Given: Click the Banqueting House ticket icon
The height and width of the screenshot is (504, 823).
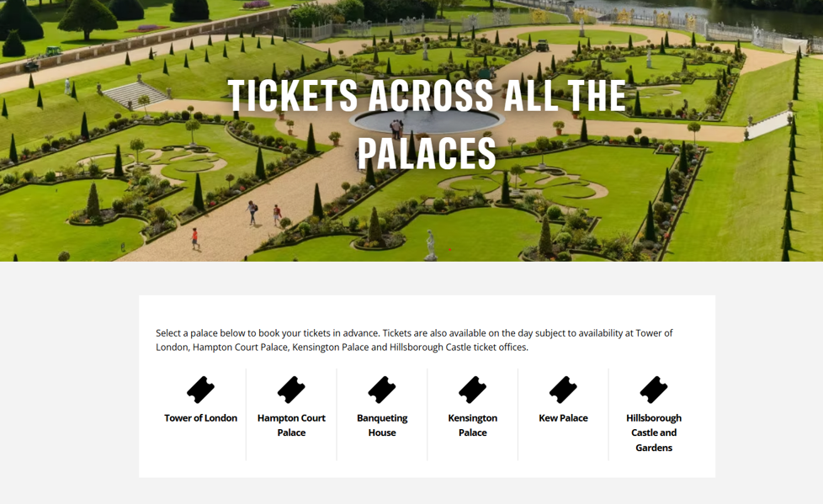Looking at the screenshot, I should 382,390.
